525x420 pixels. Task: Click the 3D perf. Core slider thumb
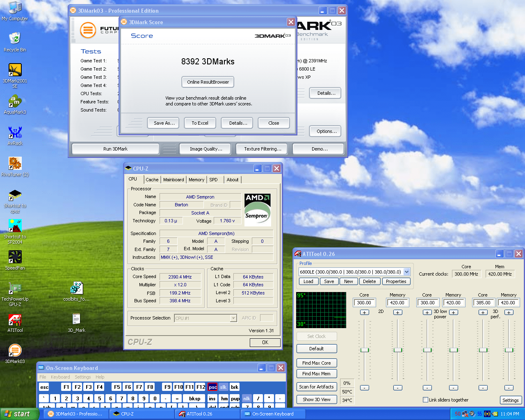tap(483, 350)
